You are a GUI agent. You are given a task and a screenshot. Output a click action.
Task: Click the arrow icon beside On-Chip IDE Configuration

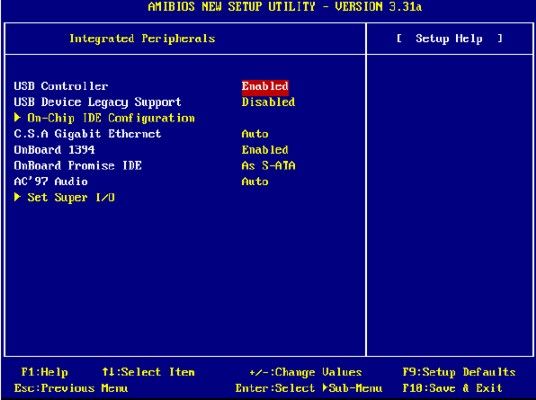[17, 118]
